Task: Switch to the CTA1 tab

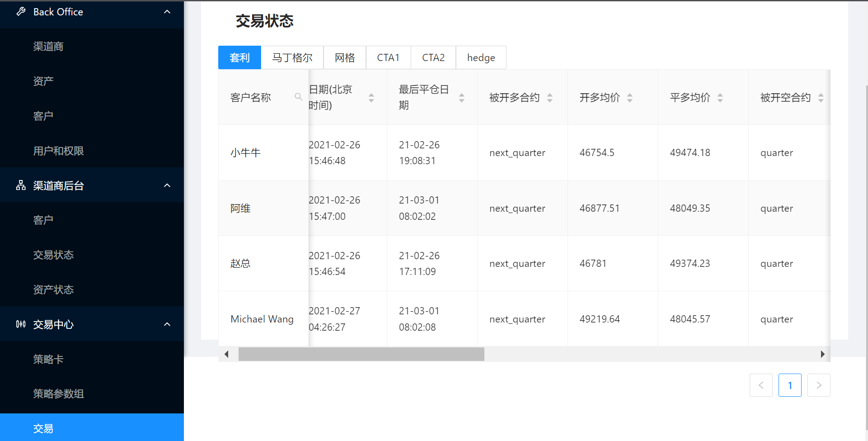Action: point(388,57)
